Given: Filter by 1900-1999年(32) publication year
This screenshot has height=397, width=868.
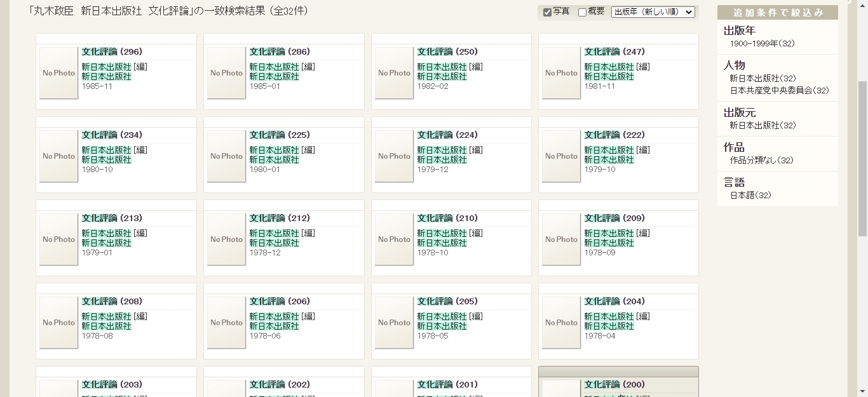Looking at the screenshot, I should (x=762, y=44).
